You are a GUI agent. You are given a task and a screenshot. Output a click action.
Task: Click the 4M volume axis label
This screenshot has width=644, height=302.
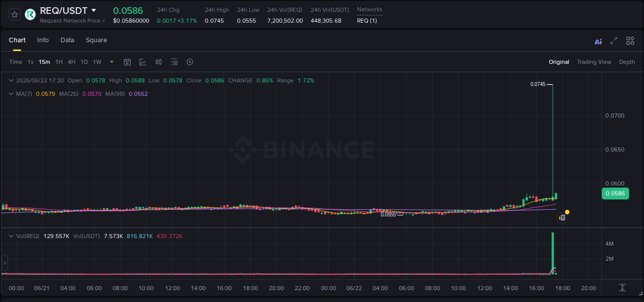click(x=609, y=244)
